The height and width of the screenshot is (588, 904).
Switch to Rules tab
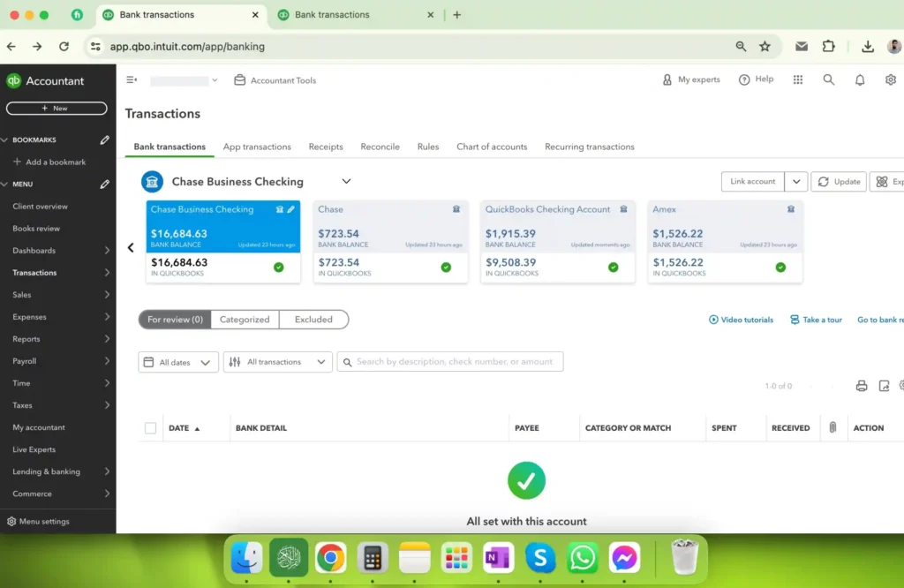[428, 147]
